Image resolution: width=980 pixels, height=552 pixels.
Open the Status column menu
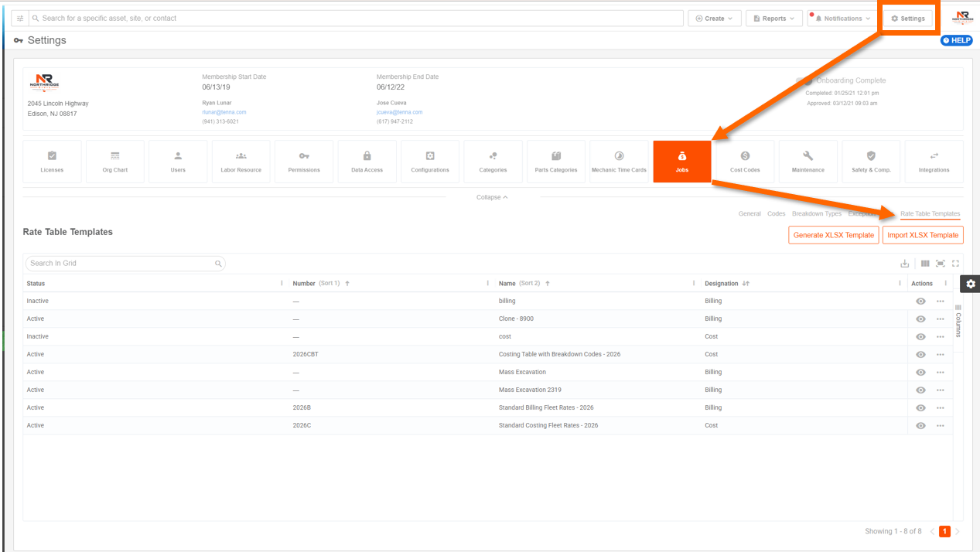(282, 284)
